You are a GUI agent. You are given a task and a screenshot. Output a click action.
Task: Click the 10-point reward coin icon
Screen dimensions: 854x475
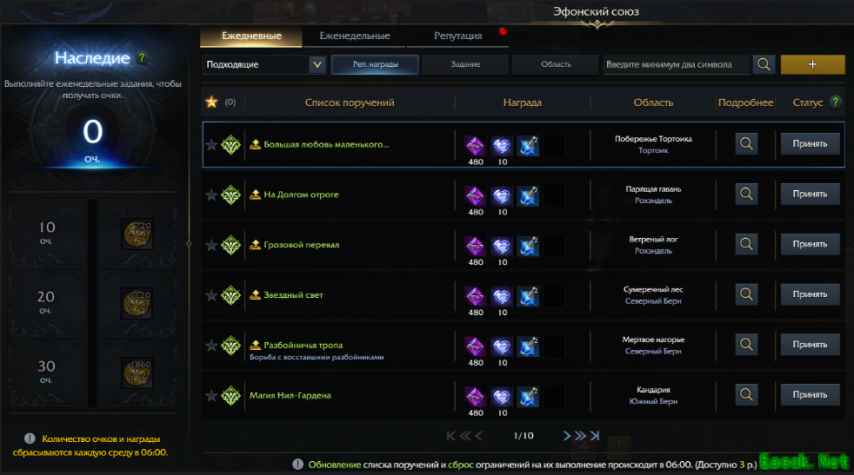click(137, 234)
